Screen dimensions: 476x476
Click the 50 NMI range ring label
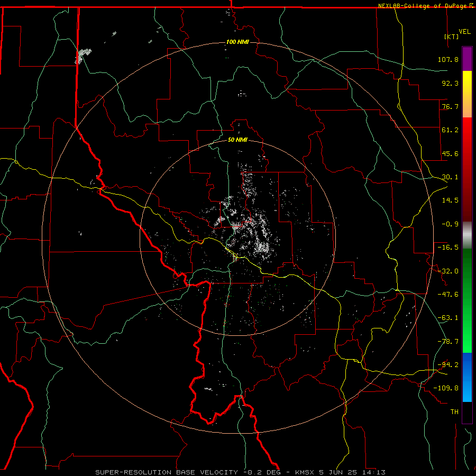[237, 140]
